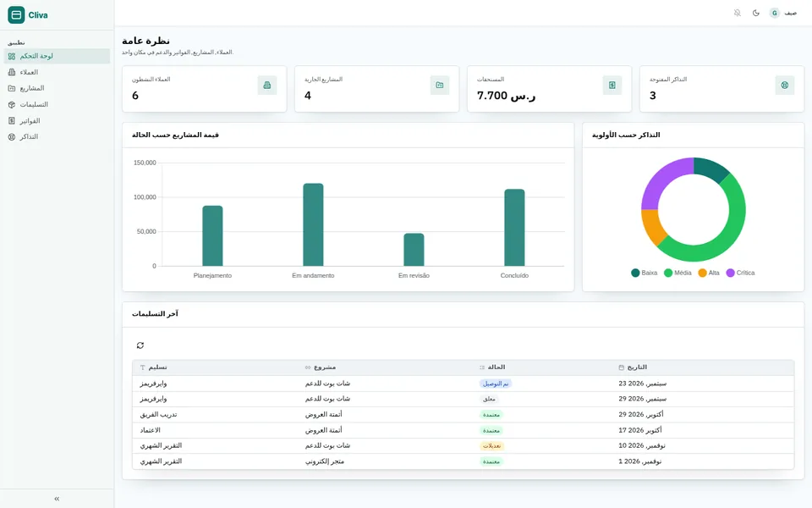The image size is (812, 508).
Task: Click the open tickets count 3
Action: [x=652, y=96]
